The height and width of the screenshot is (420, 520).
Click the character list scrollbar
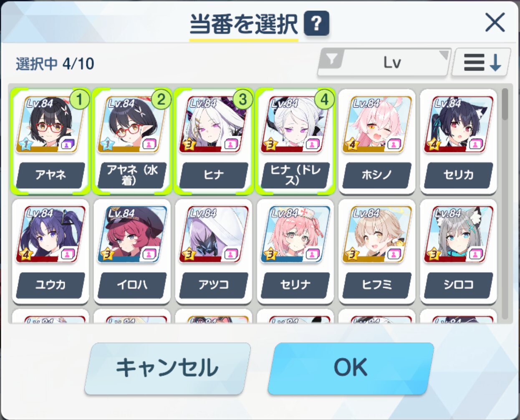505,205
